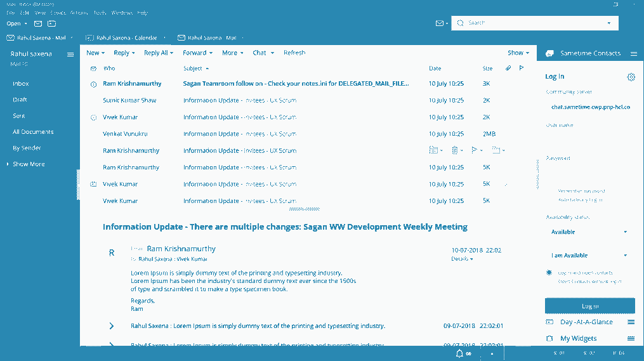Open the Sametime Contacts panel menu icon
644x361 pixels.
pyautogui.click(x=634, y=53)
